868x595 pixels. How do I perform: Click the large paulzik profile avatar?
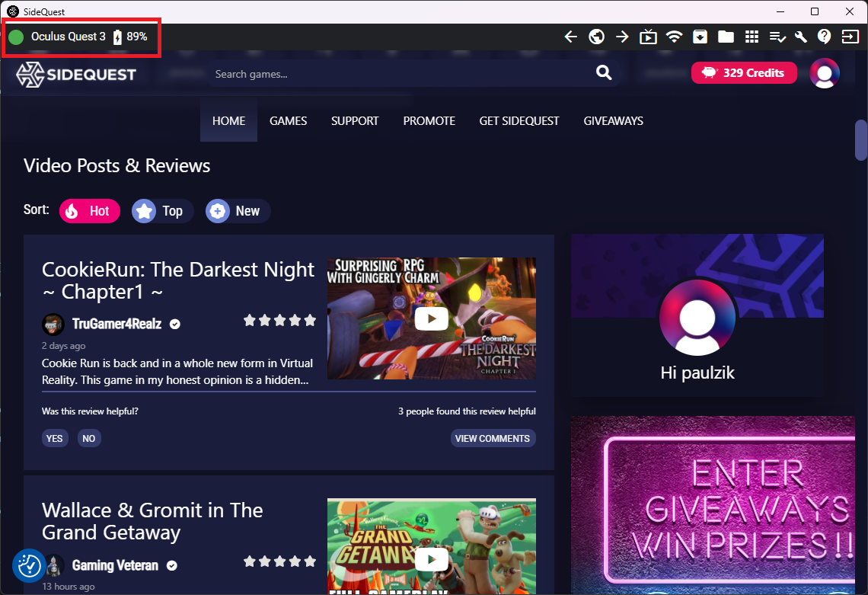click(697, 318)
